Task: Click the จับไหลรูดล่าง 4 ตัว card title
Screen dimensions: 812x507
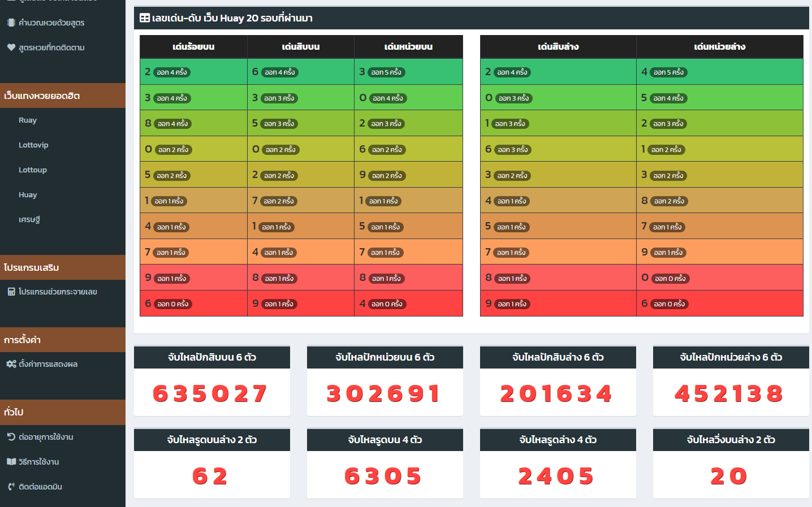Action: 558,440
